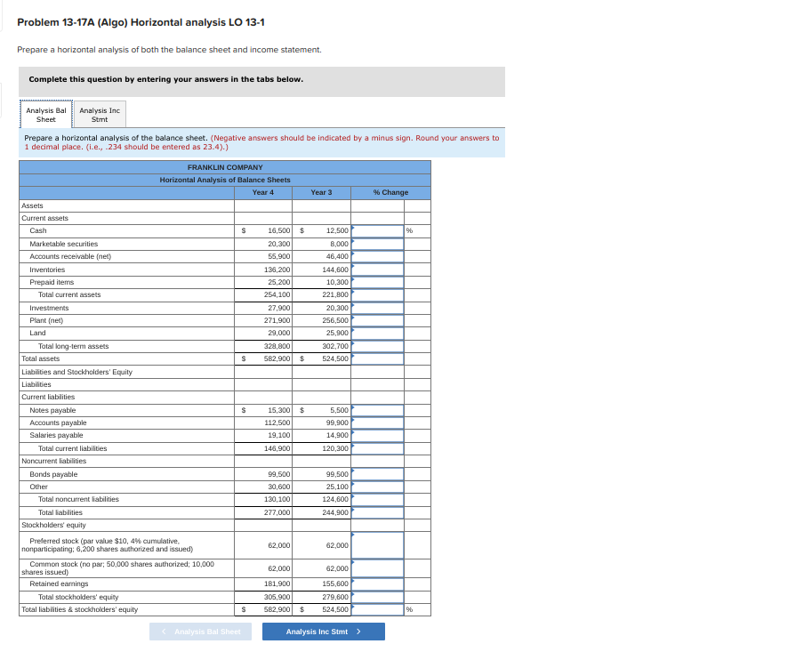Click Accounts payable Year 4 value 112,500

(x=277, y=423)
